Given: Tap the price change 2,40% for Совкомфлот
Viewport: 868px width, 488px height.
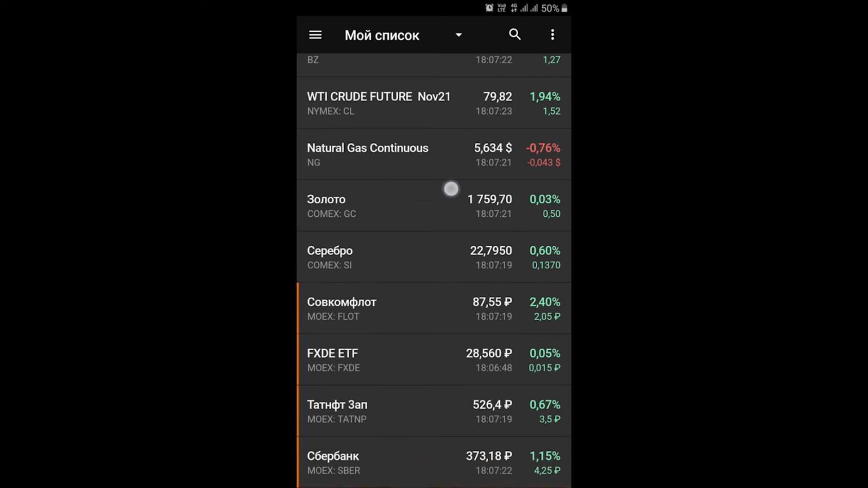Looking at the screenshot, I should click(544, 302).
